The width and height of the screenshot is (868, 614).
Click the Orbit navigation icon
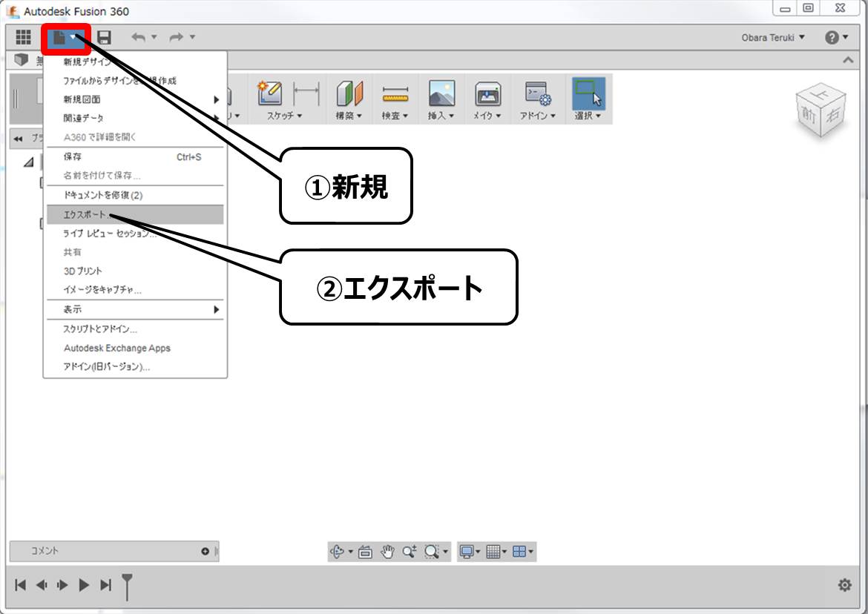(x=337, y=552)
